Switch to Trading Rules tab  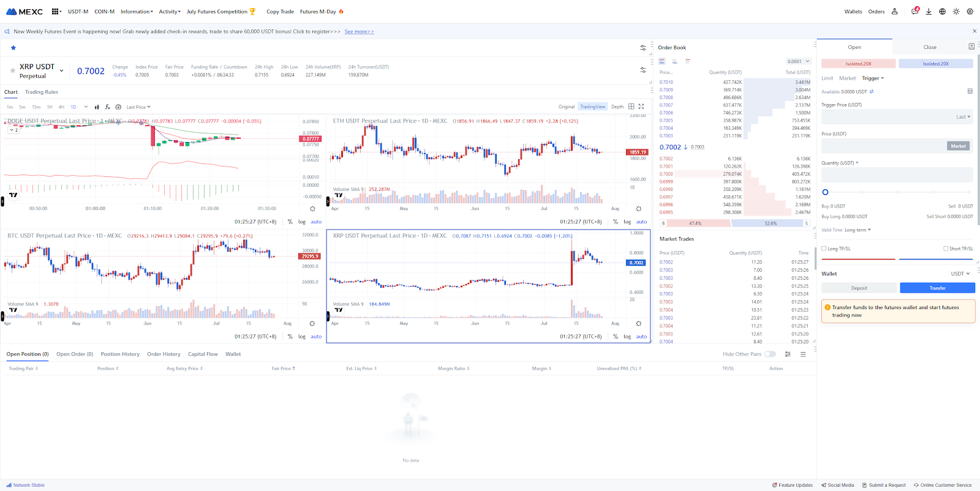pos(42,92)
